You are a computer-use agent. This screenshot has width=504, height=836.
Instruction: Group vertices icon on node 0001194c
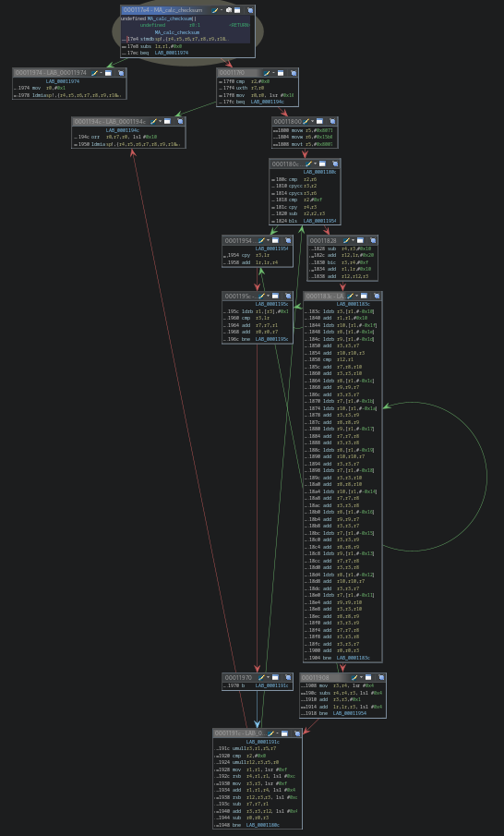pyautogui.click(x=180, y=122)
